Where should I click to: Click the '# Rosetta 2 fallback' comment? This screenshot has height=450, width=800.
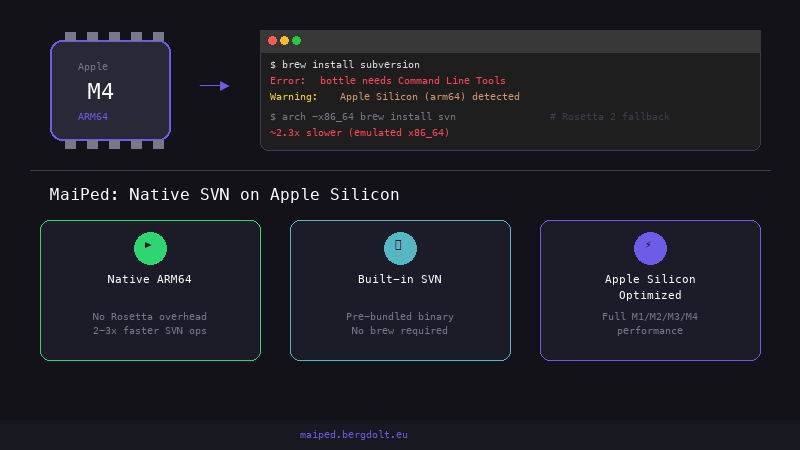tap(610, 117)
